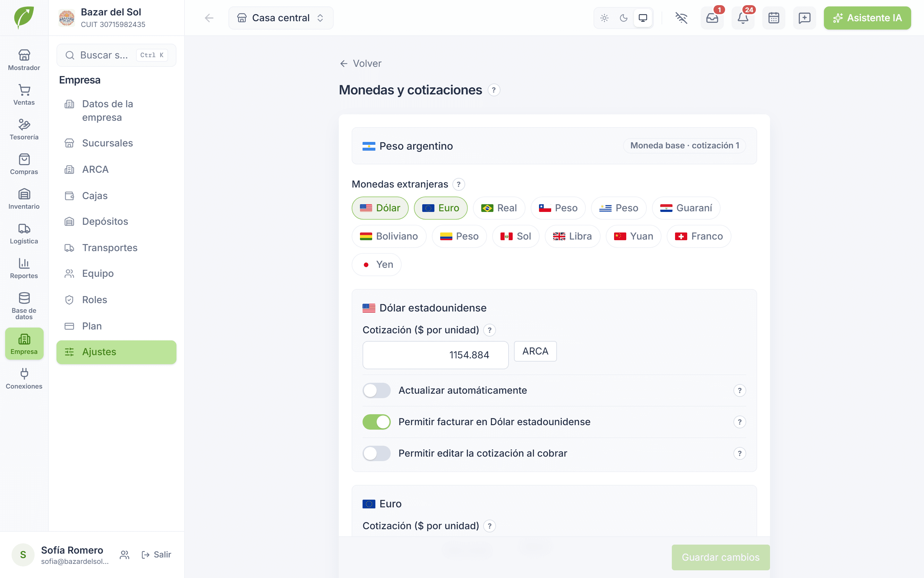Open the Compras module
This screenshot has width=924, height=578.
click(x=24, y=164)
